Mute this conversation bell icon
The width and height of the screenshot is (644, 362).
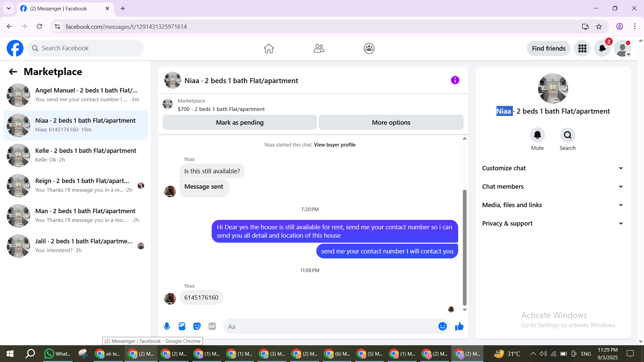point(537,135)
